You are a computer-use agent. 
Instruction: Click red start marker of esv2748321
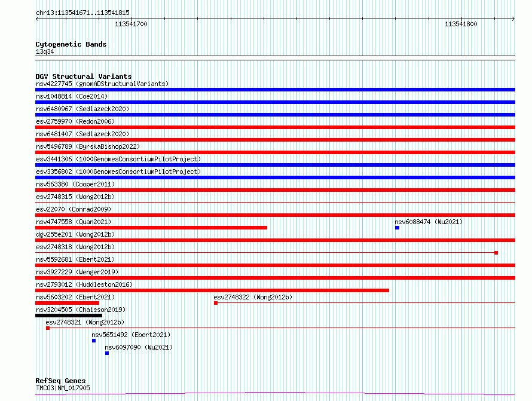pyautogui.click(x=48, y=328)
